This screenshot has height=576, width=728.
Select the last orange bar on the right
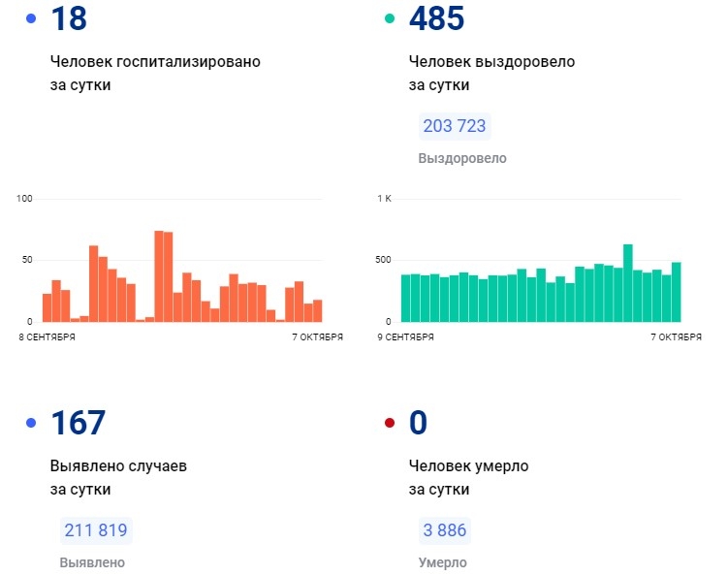(317, 310)
